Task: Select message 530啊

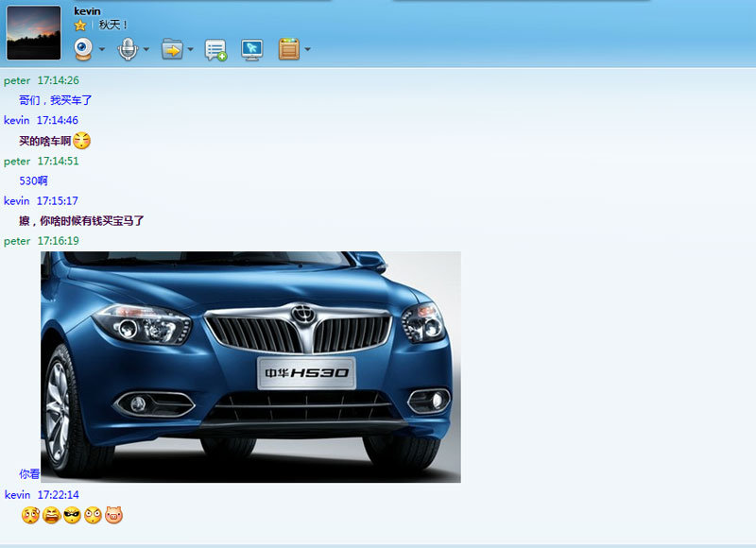Action: click(33, 180)
